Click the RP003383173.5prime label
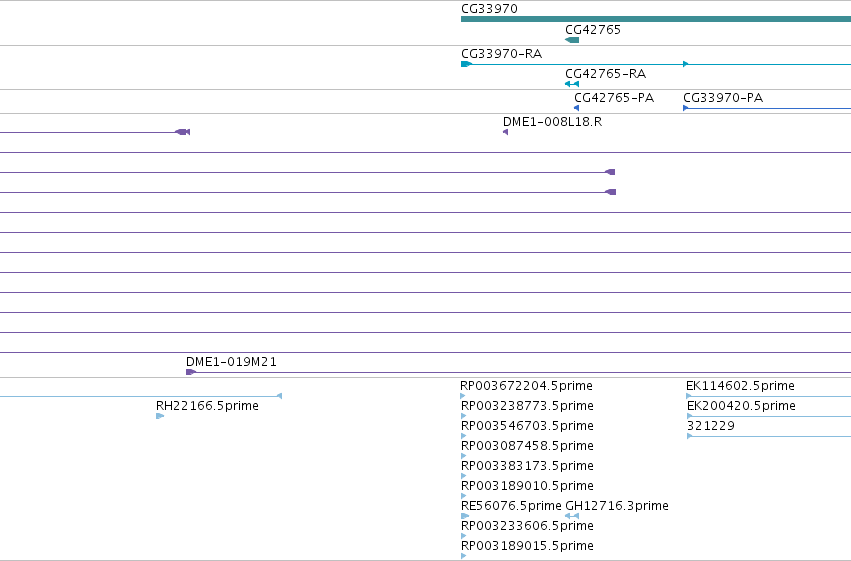 (x=527, y=466)
